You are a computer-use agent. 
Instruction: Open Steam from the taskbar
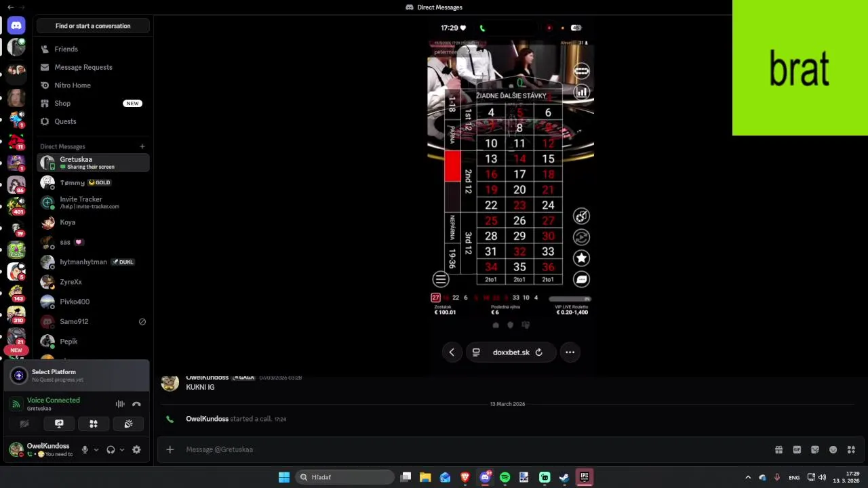[x=564, y=477]
